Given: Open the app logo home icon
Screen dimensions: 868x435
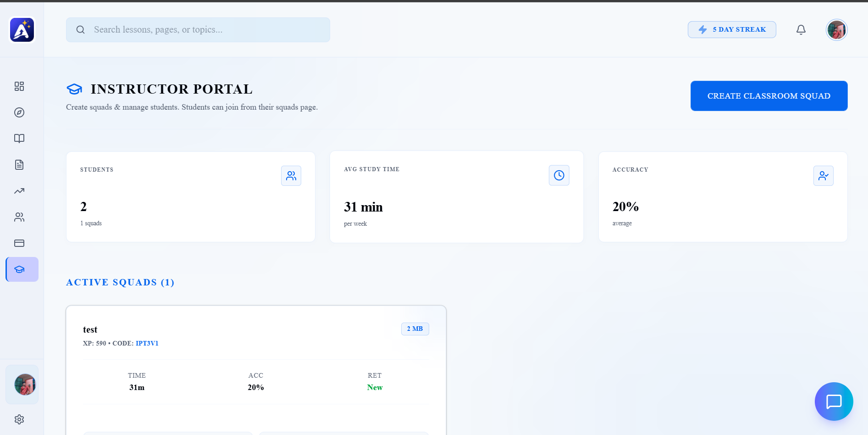Looking at the screenshot, I should 22,30.
